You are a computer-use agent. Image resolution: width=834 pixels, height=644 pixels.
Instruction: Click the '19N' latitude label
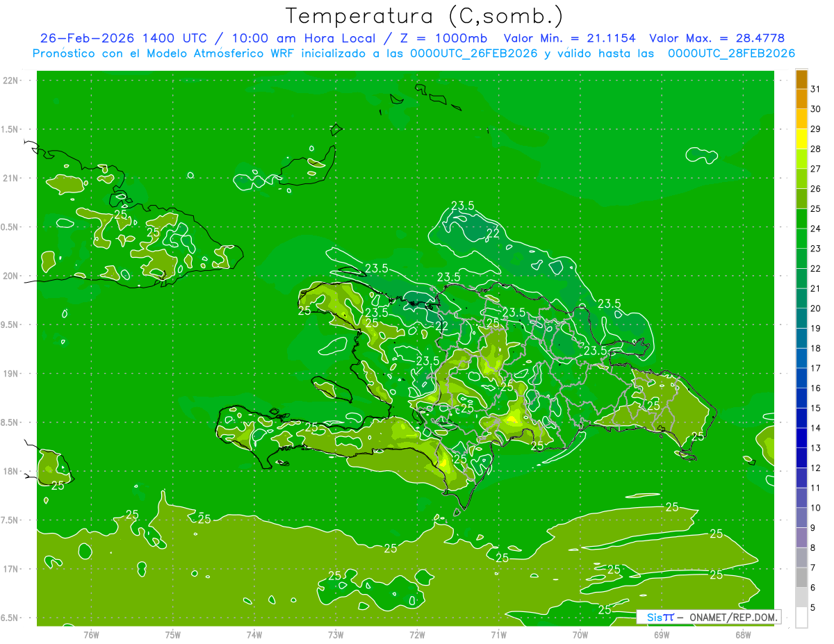coord(10,373)
